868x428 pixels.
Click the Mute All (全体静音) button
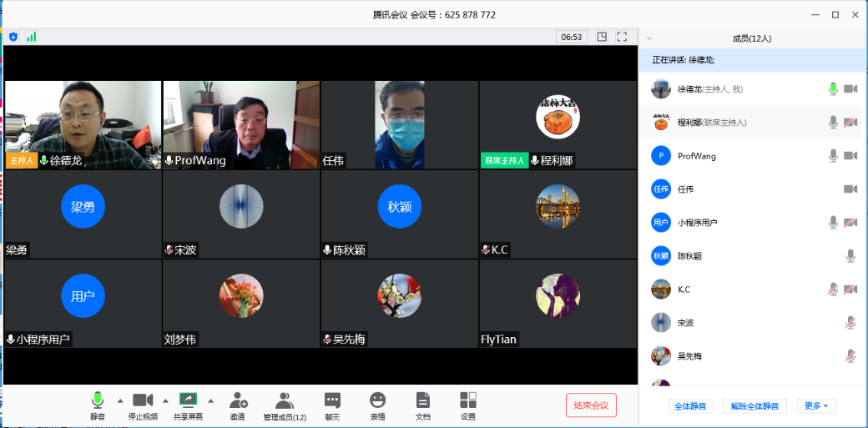coord(689,406)
